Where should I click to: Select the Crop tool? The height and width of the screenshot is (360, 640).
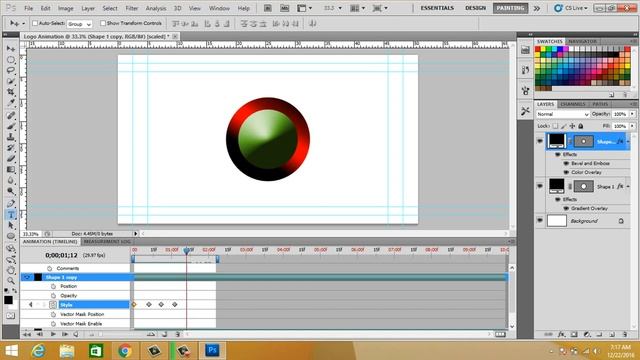click(x=11, y=92)
